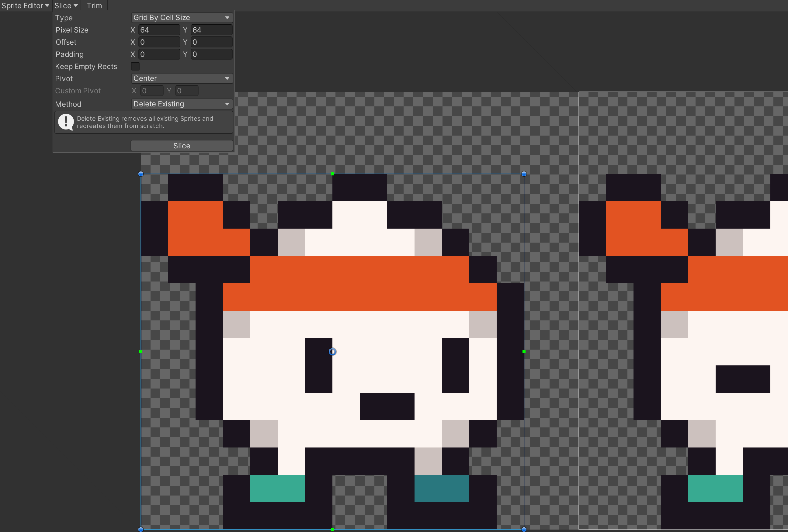Click the Padding X input field
Image resolution: width=788 pixels, height=532 pixels.
[x=159, y=54]
